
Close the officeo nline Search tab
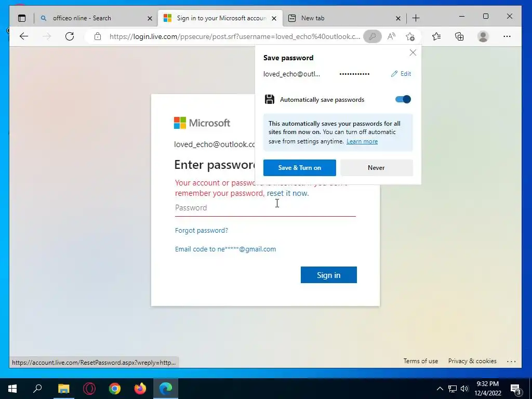(150, 18)
